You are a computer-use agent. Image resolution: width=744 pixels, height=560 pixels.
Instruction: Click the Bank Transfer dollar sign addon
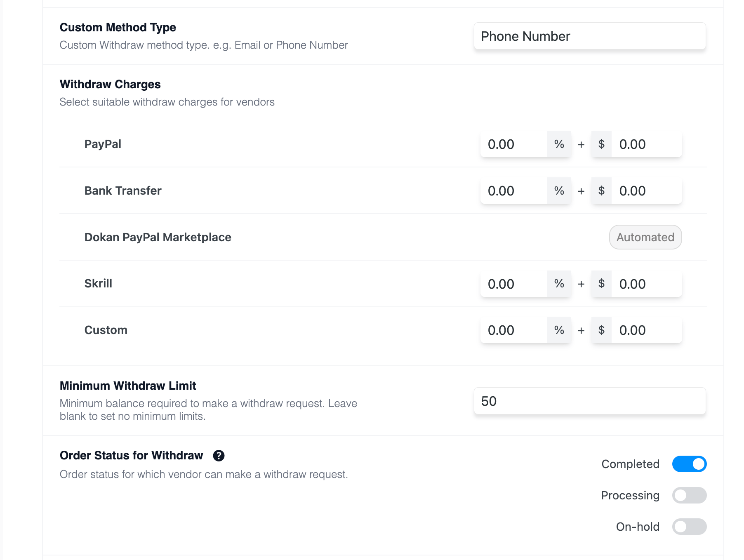[x=601, y=191]
